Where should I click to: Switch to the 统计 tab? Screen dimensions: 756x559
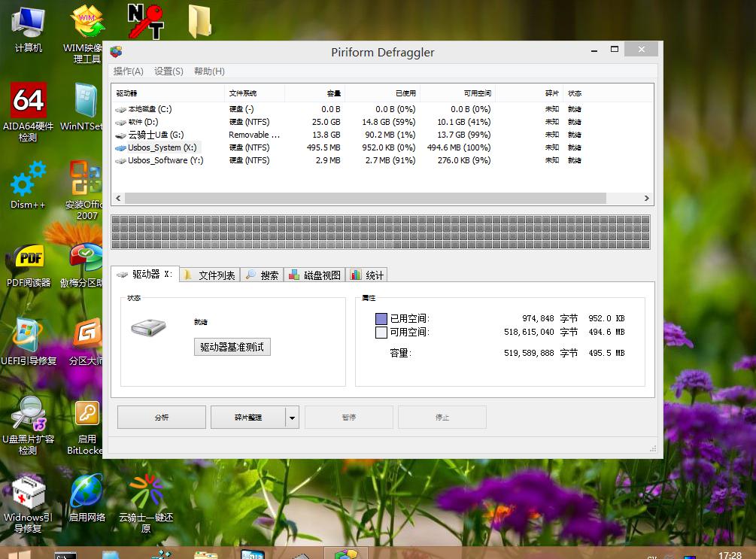368,274
